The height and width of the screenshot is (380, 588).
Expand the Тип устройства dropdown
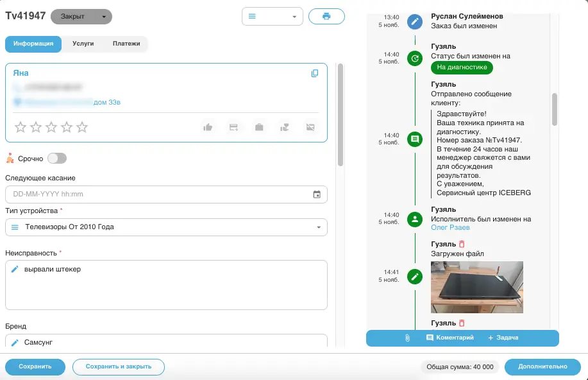pyautogui.click(x=319, y=227)
